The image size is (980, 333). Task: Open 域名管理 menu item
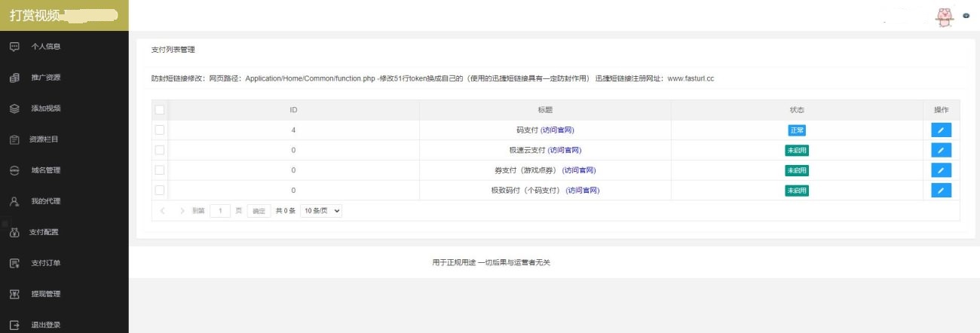[x=64, y=170]
